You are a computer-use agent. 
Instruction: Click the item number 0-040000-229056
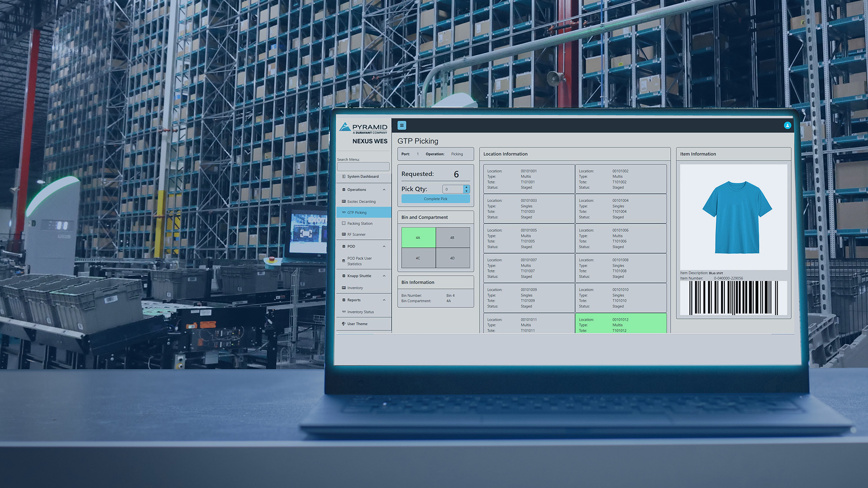[728, 279]
